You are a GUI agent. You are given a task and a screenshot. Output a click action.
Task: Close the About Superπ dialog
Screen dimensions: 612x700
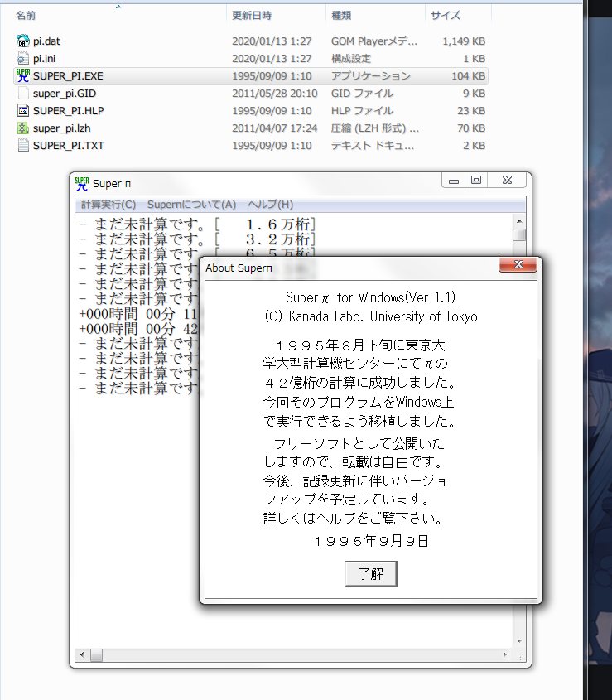coord(519,264)
